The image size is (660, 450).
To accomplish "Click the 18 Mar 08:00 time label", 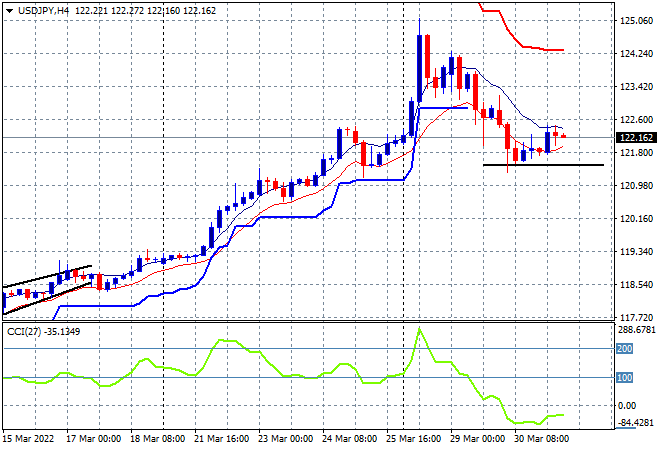I will click(x=157, y=439).
